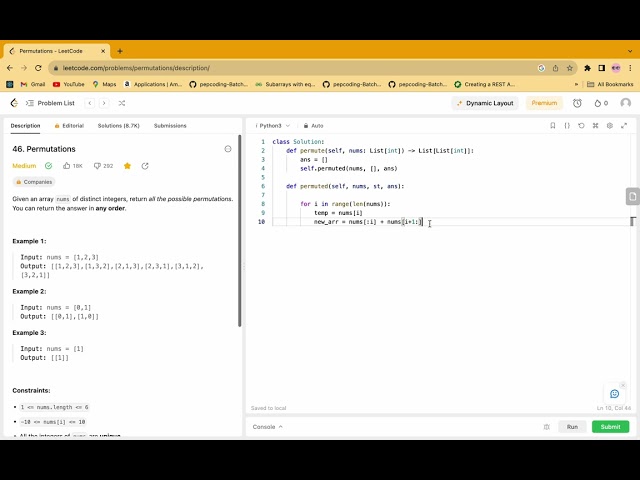Close the Permutations browser tab
The image size is (640, 480).
coord(103,51)
